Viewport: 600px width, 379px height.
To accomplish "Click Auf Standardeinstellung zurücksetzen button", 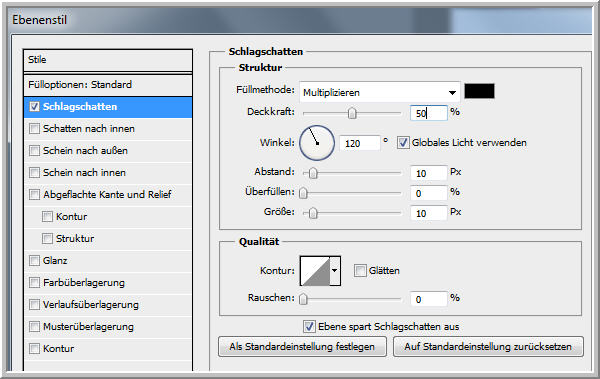I will (488, 346).
